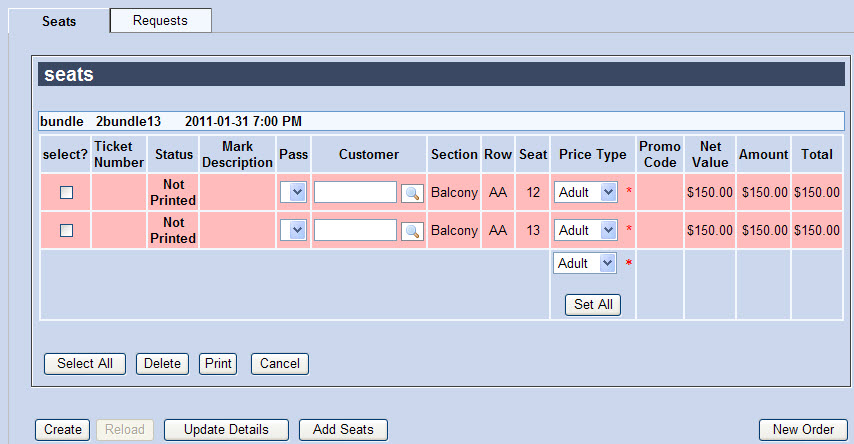The image size is (854, 444).
Task: Click the Delete button
Action: pyautogui.click(x=162, y=364)
